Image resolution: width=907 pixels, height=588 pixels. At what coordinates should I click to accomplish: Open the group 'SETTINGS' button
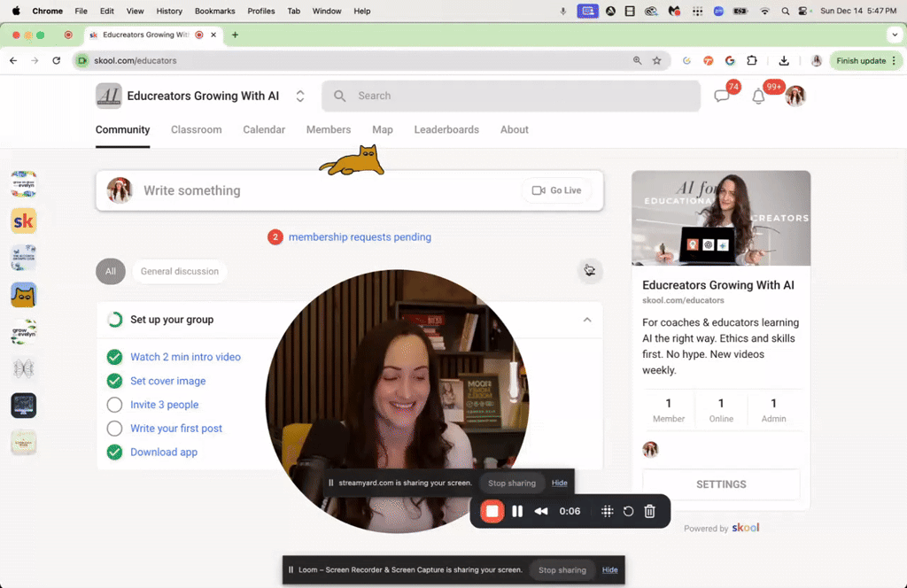(x=721, y=484)
